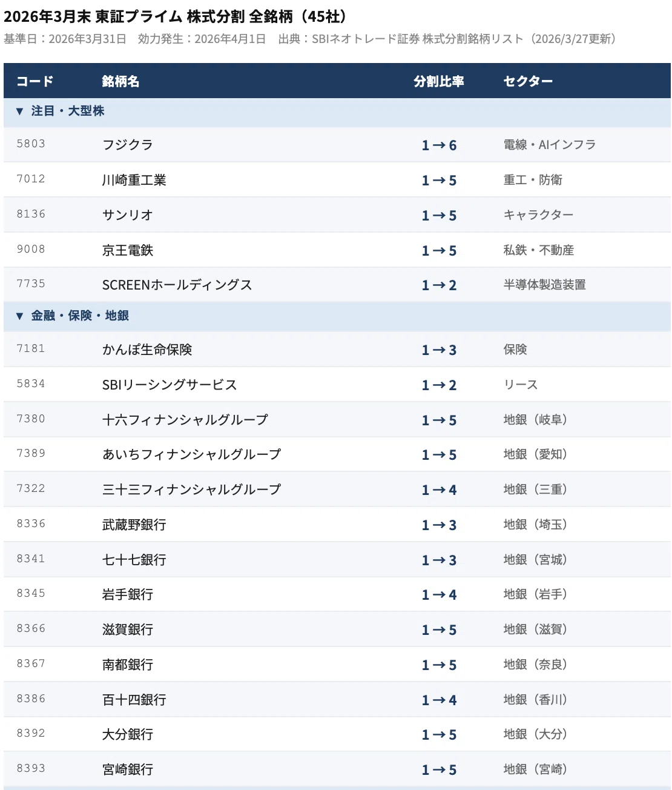
Task: Select stock code 7735
Action: tap(31, 284)
